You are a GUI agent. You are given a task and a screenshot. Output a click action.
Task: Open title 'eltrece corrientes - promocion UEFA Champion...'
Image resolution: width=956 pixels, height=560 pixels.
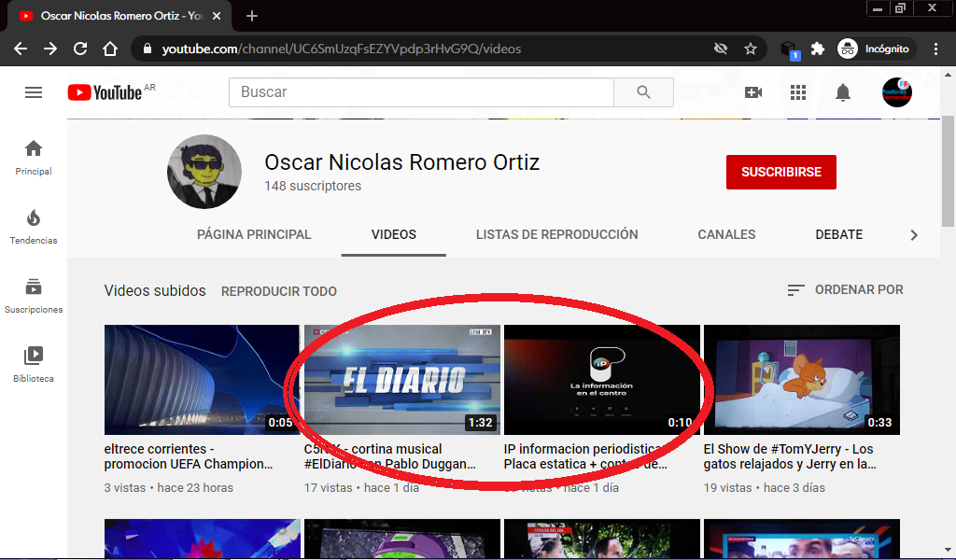click(x=189, y=456)
